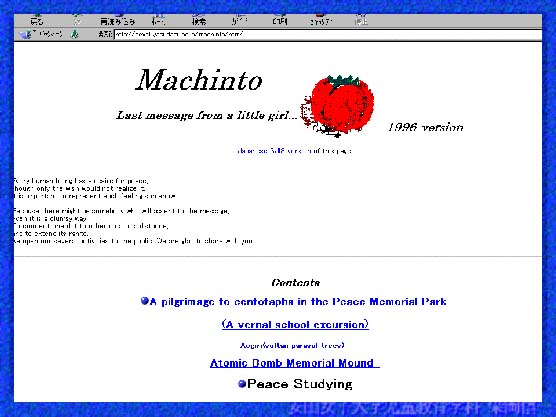Click the Forward navigation toolbar button
The width and height of the screenshot is (556, 417).
click(x=77, y=21)
